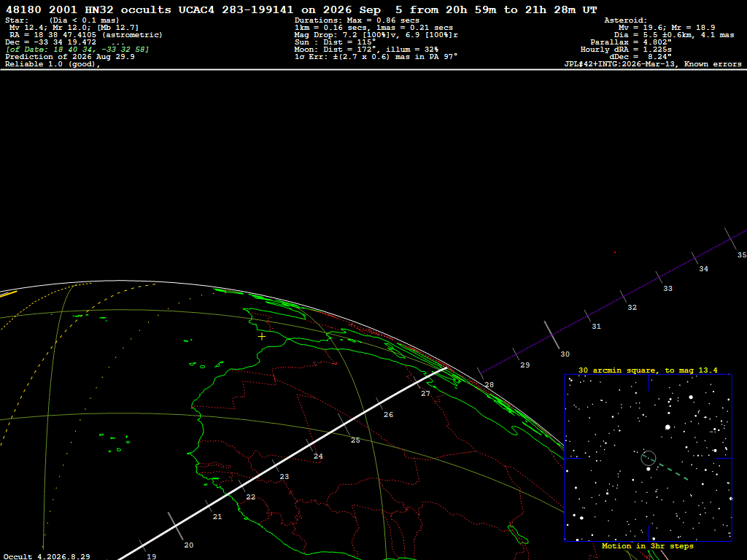
Task: Click the of Date coordinates text in green
Action: pyautogui.click(x=77, y=50)
